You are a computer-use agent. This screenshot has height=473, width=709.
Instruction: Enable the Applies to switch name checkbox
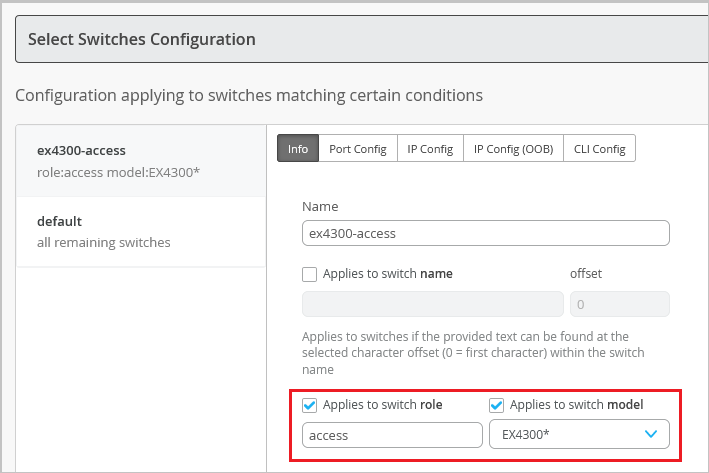310,273
